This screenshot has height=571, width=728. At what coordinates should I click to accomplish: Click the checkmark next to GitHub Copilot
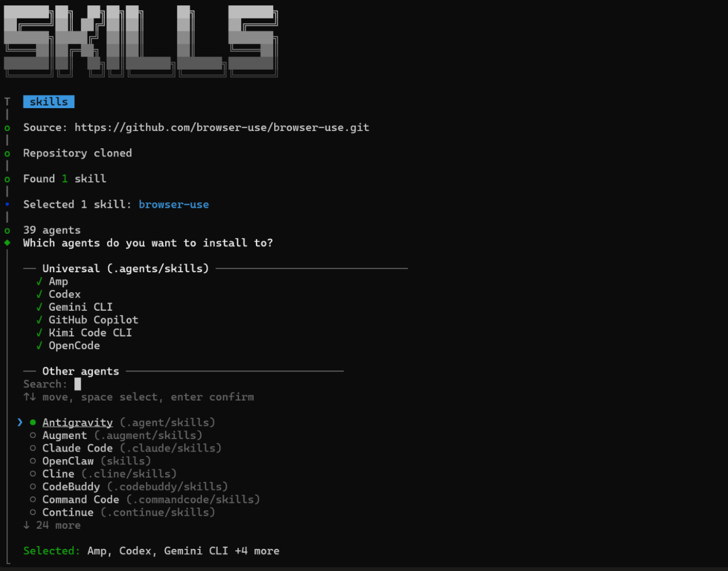[39, 320]
